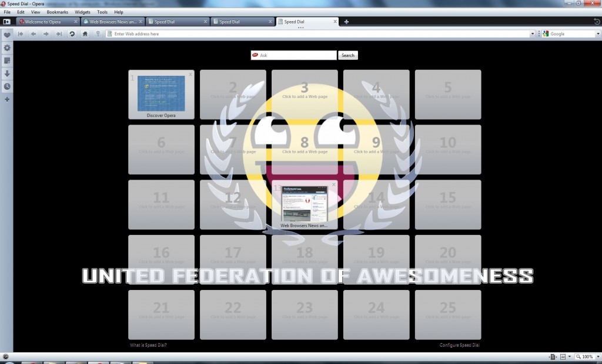Open the address bar history dropdown

coord(533,34)
